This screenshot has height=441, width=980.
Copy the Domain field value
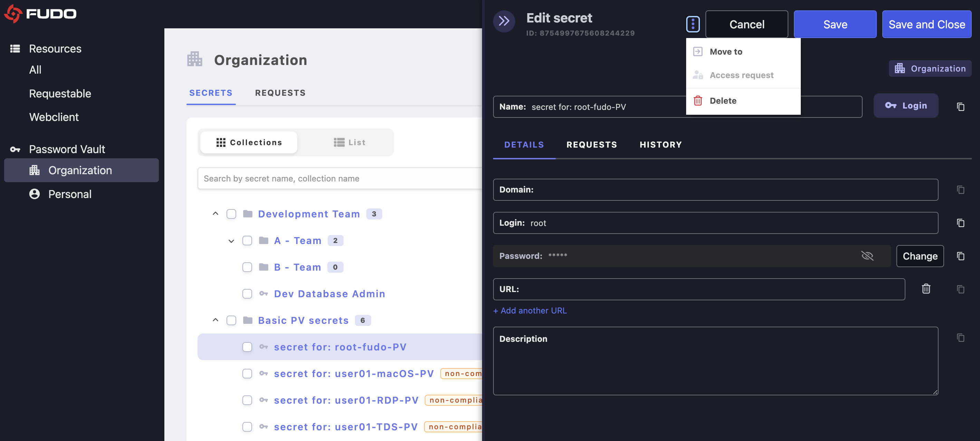coord(960,190)
